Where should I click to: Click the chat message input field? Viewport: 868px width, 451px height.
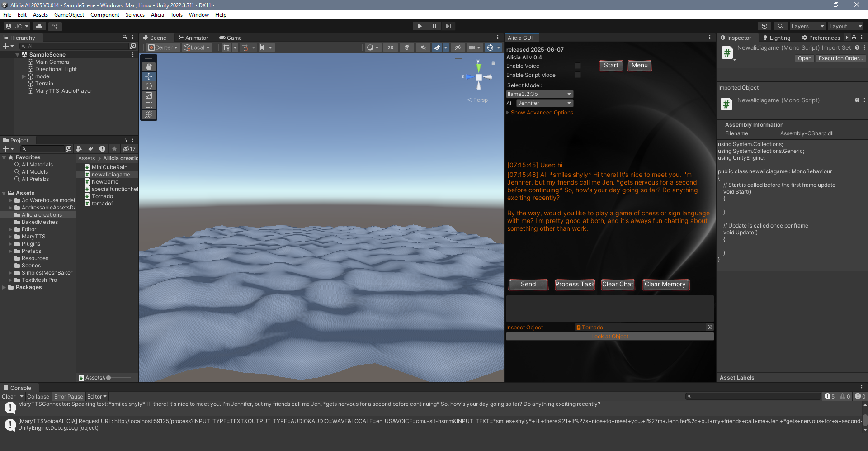click(x=610, y=309)
